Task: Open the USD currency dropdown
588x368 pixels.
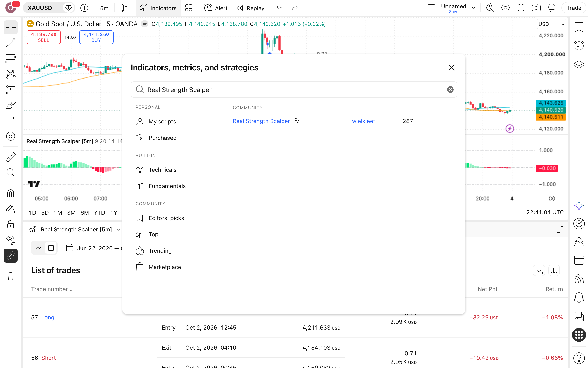Action: pyautogui.click(x=551, y=24)
